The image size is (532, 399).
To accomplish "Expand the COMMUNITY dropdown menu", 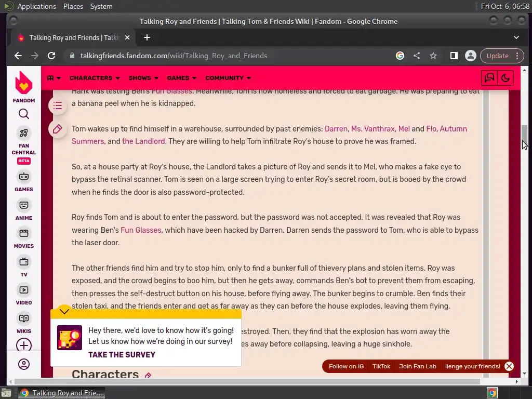I will 228,78.
